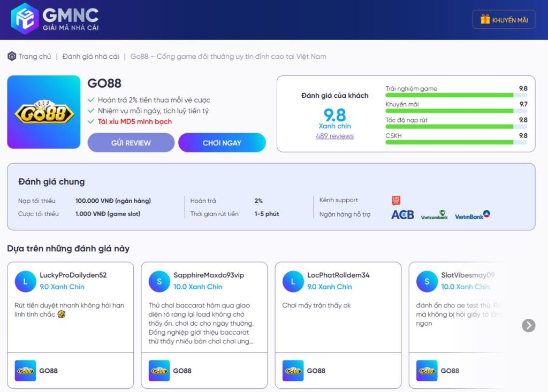Click the GMNC logo in header

pyautogui.click(x=55, y=19)
